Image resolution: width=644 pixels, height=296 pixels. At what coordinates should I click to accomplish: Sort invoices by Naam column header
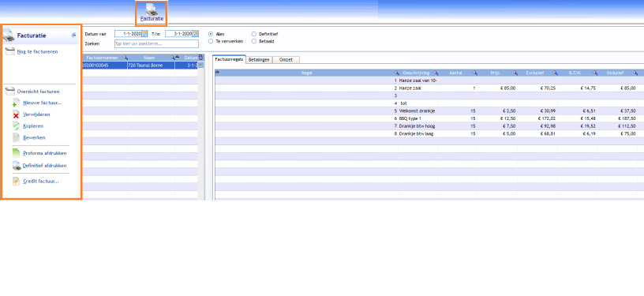[x=149, y=58]
